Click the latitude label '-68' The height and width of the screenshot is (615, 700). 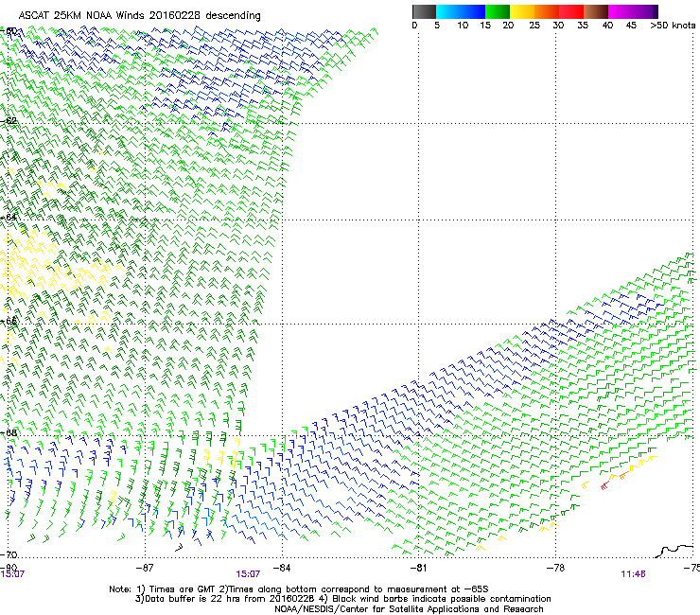point(9,432)
